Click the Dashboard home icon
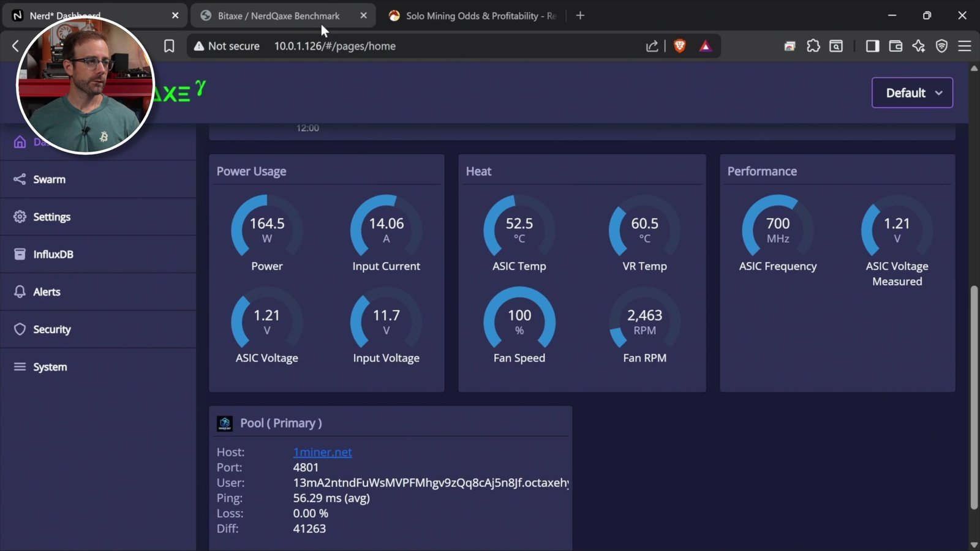The width and height of the screenshot is (980, 551). click(x=20, y=142)
